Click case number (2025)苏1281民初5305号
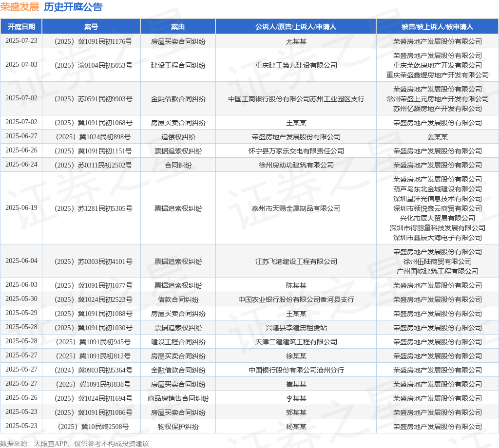This screenshot has height=448, width=499. point(93,208)
